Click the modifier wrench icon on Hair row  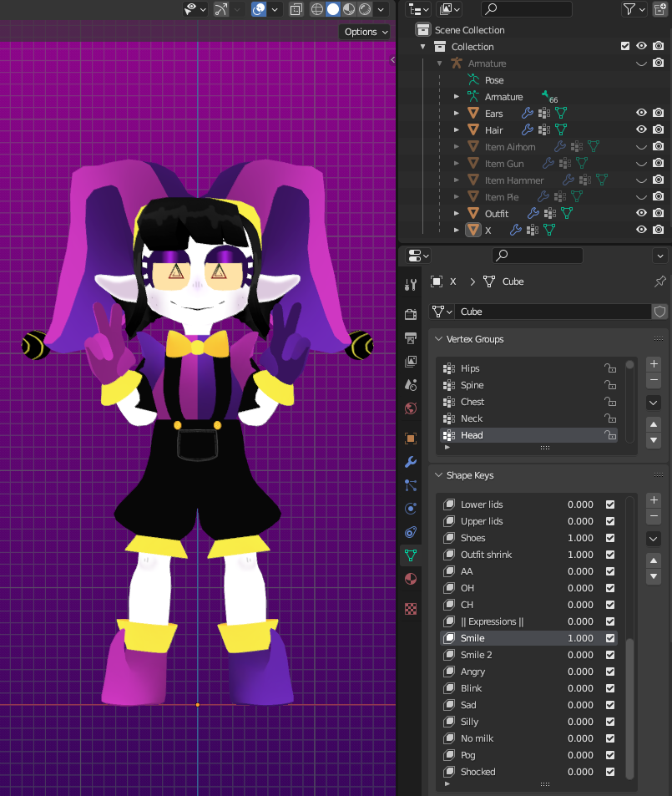coord(528,129)
